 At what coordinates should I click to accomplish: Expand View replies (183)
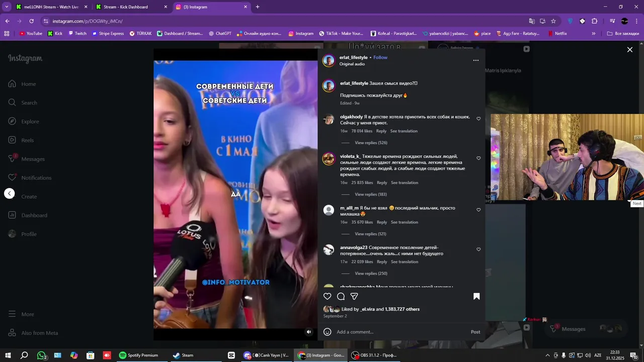coord(371,195)
